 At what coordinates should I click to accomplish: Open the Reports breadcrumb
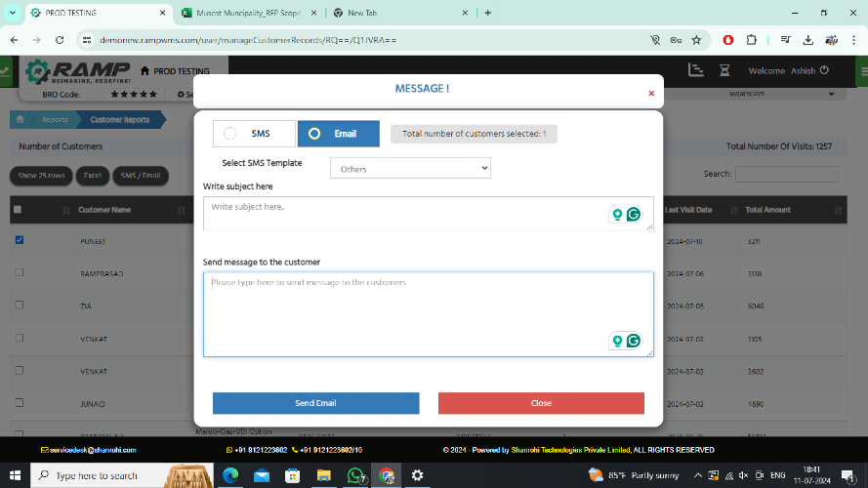(x=55, y=119)
